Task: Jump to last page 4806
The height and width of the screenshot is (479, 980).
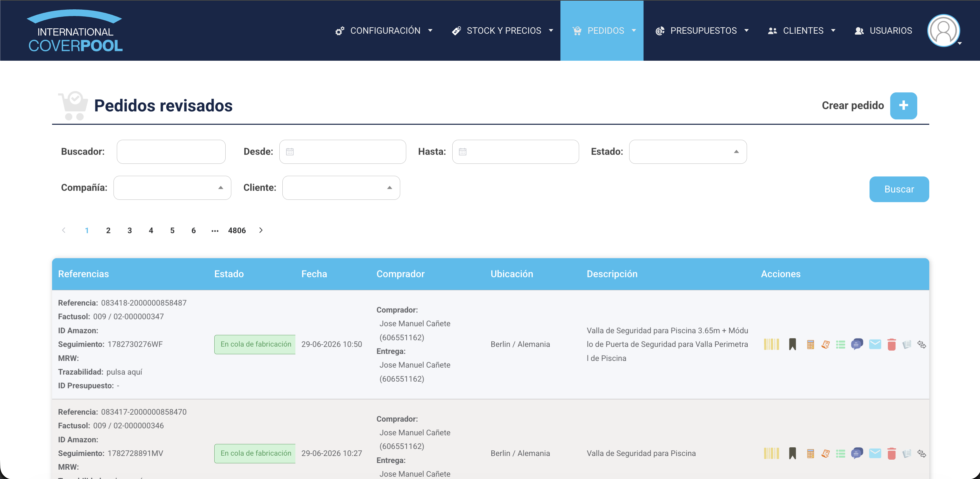Action: pos(237,230)
